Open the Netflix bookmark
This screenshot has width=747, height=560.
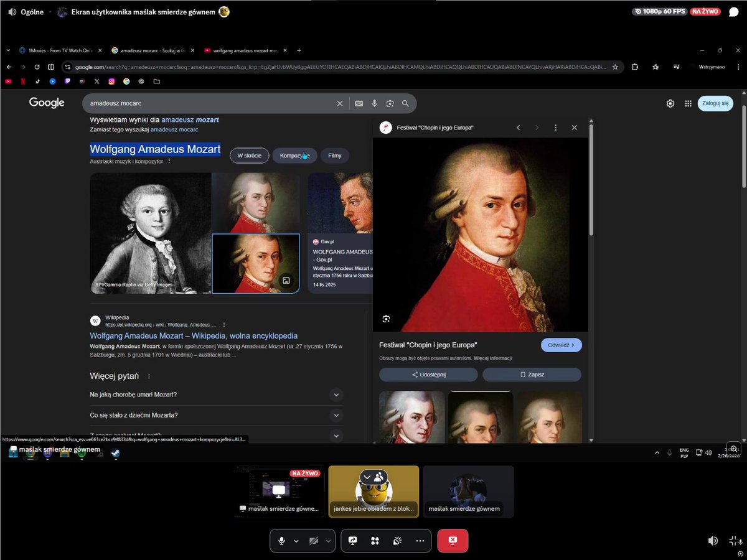pyautogui.click(x=23, y=81)
